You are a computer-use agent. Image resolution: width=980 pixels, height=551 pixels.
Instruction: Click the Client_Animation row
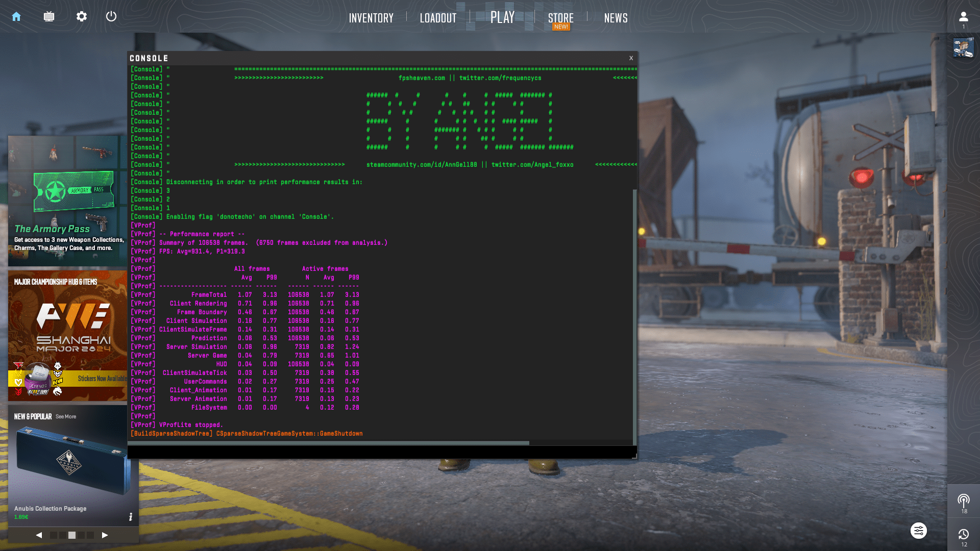(245, 390)
